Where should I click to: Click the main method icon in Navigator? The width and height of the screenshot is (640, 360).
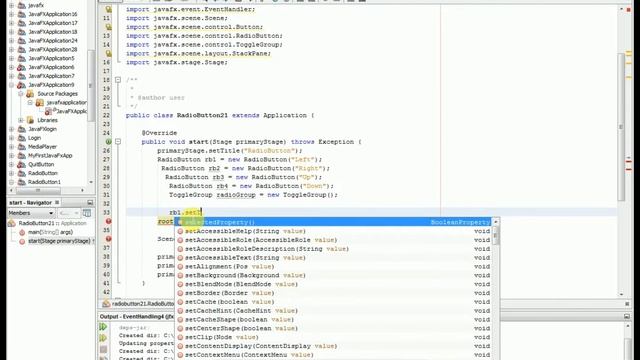pos(22,232)
